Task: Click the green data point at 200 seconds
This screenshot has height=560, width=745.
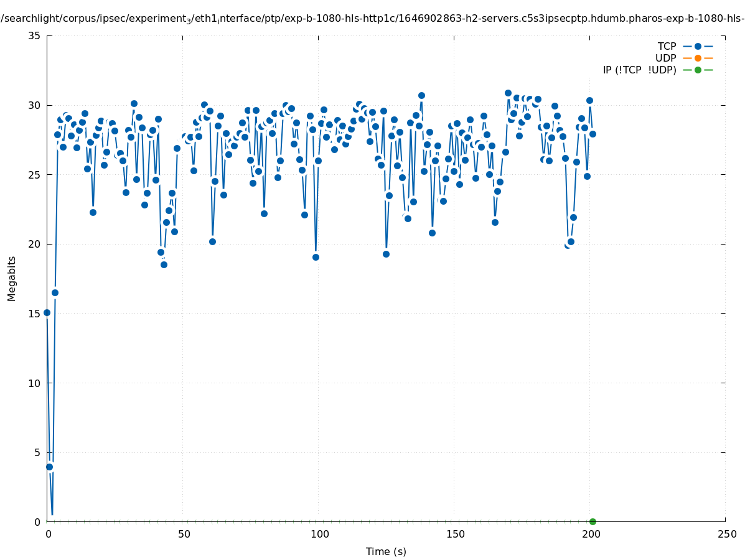Action: [593, 521]
